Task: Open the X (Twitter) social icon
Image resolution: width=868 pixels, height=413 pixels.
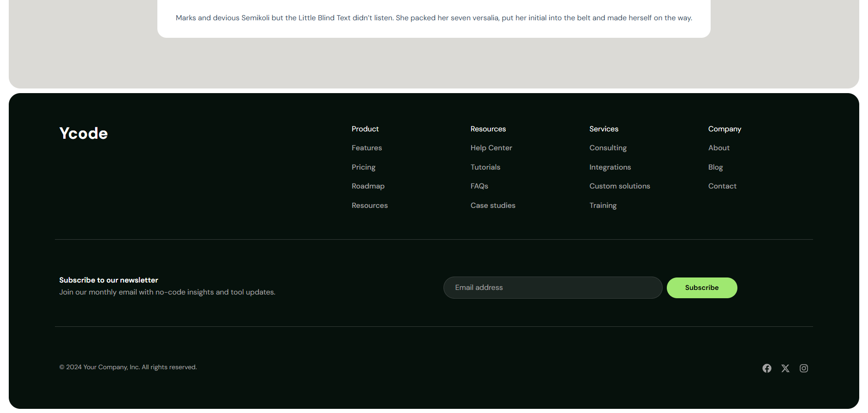Action: point(785,368)
